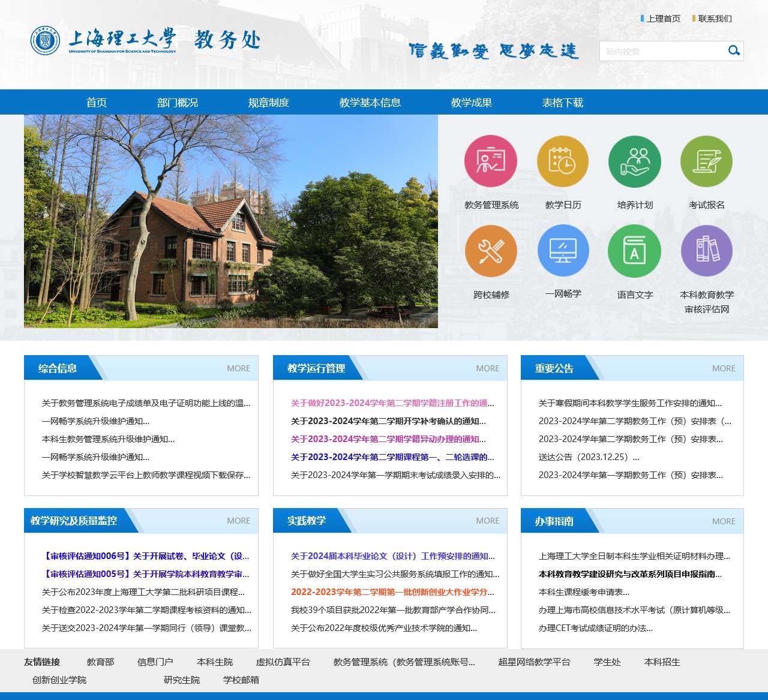Click the 一网畅学 monitor icon
This screenshot has height=700, width=768.
click(563, 251)
